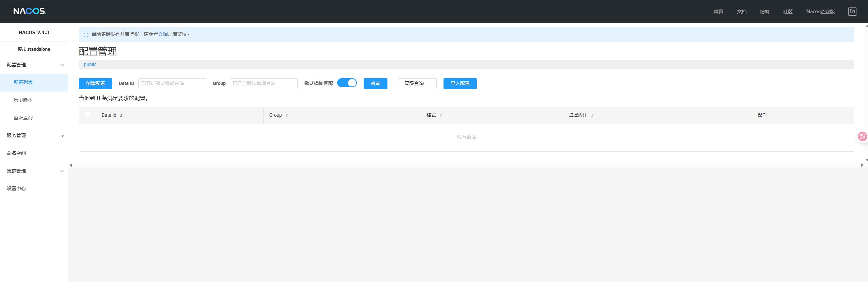Switch language with the En icon

click(x=852, y=12)
